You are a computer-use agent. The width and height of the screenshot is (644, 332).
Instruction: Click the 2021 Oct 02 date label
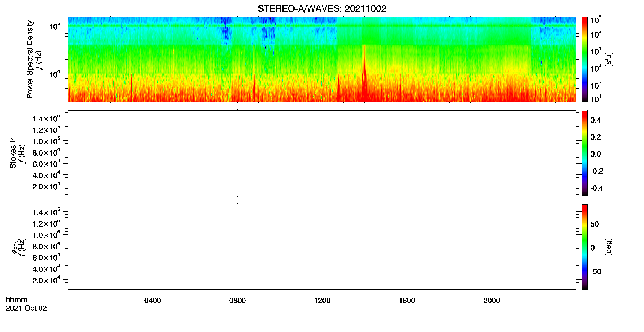[x=26, y=308]
